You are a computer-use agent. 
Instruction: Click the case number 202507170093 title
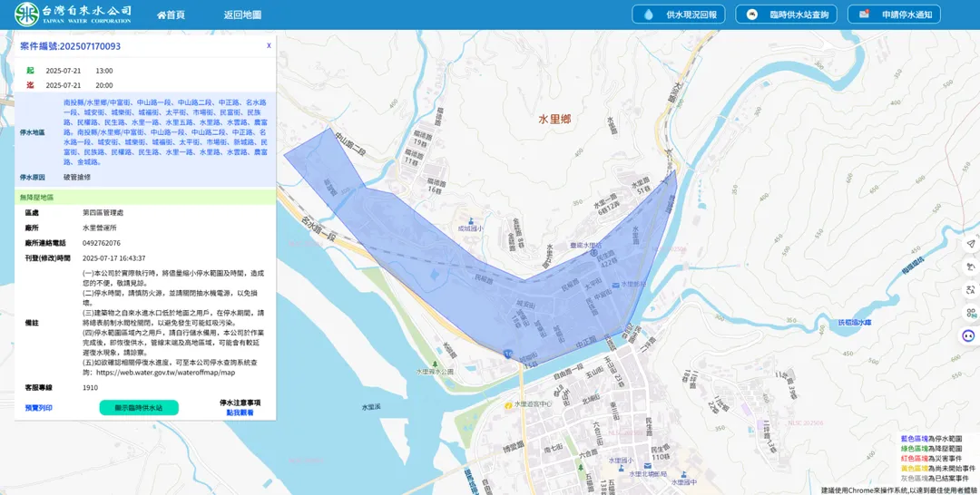coord(71,46)
